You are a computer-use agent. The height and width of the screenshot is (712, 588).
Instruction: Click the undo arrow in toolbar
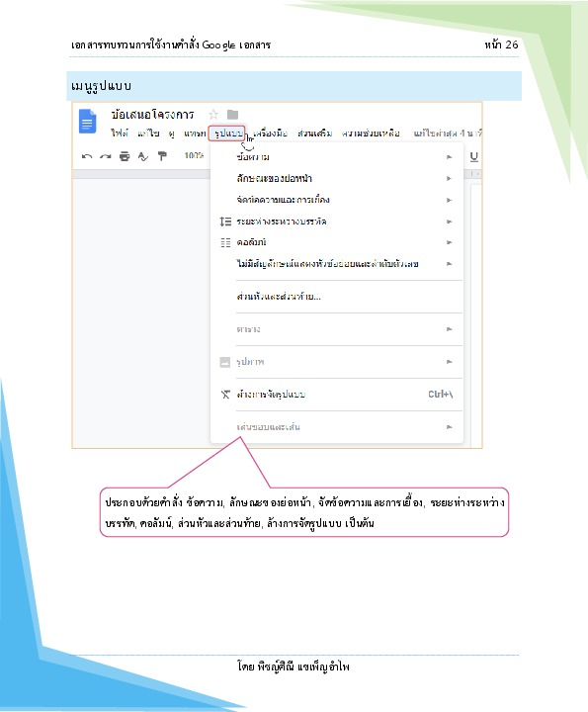pos(87,156)
